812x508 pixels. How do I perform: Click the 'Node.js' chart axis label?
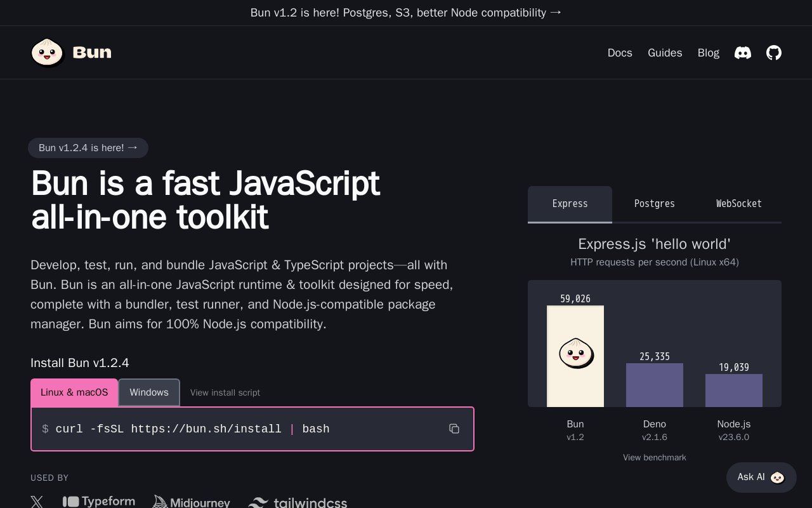[x=734, y=424]
